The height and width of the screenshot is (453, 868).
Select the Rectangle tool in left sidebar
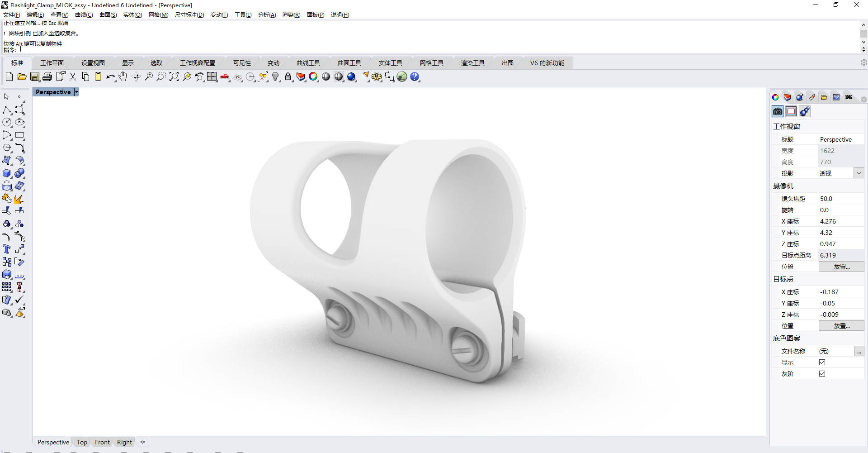pos(19,135)
